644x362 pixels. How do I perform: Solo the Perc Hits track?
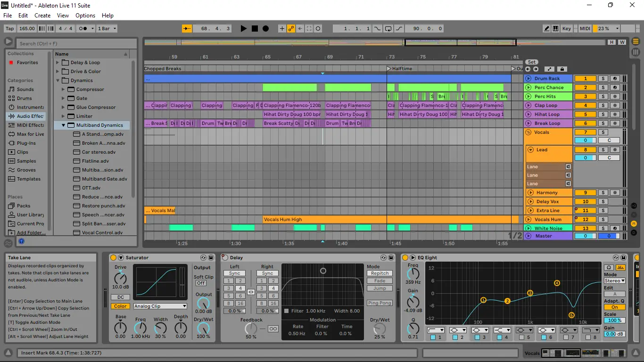pyautogui.click(x=603, y=97)
